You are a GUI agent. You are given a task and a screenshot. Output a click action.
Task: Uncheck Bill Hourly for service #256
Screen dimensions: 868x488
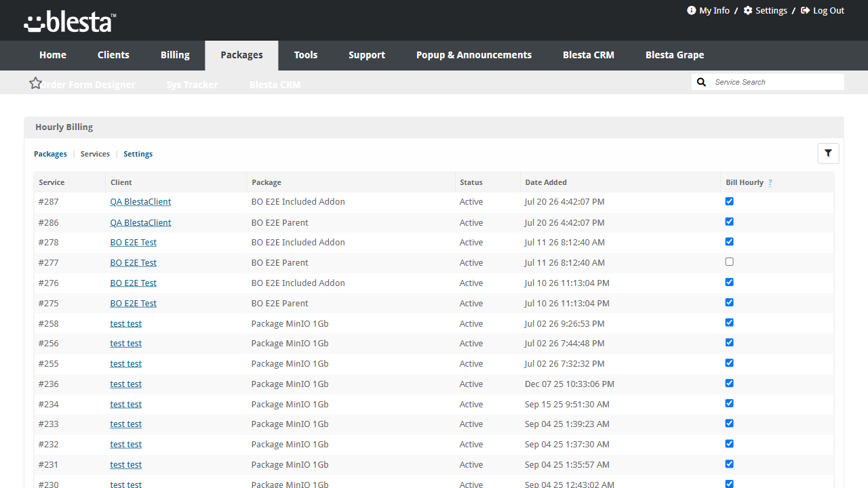[730, 342]
